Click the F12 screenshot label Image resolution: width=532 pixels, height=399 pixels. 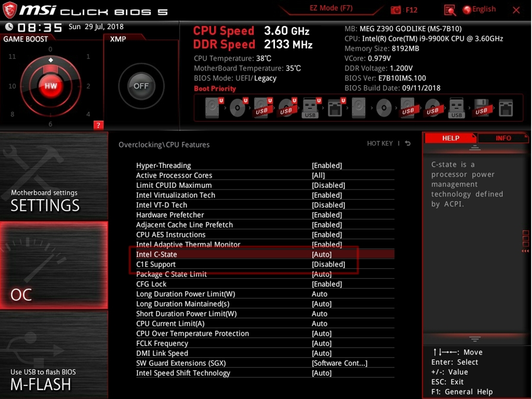pyautogui.click(x=411, y=10)
